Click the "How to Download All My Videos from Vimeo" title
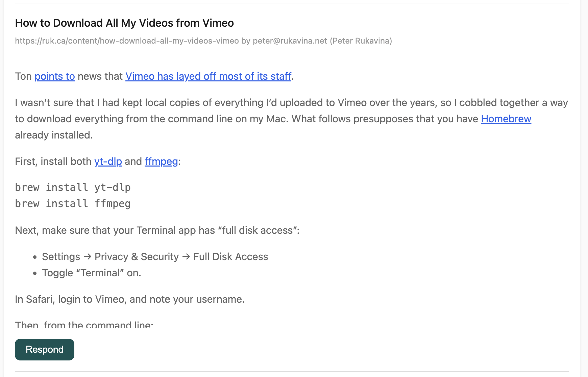 coord(124,23)
